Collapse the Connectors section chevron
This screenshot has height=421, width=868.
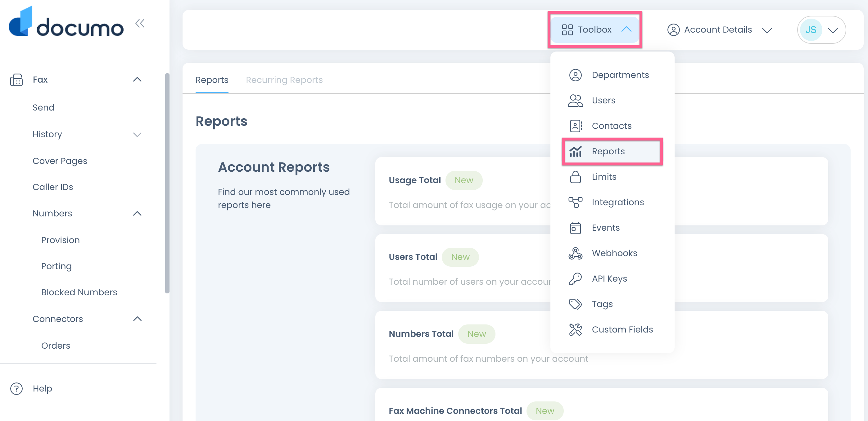tap(137, 319)
